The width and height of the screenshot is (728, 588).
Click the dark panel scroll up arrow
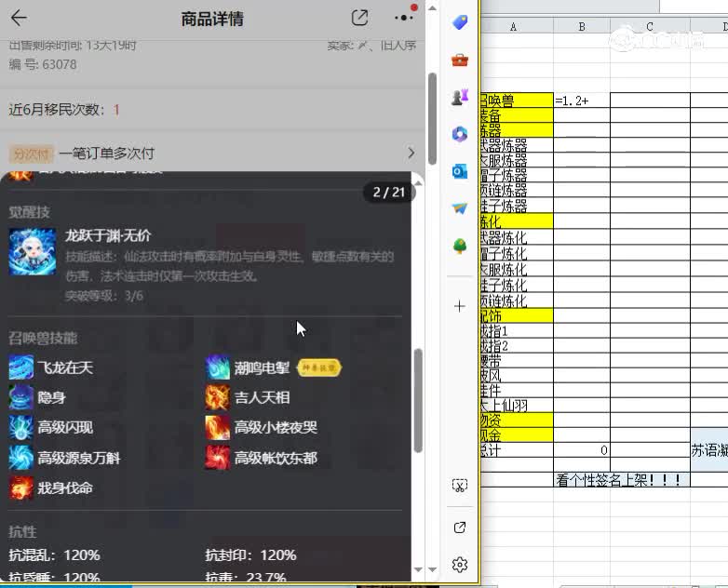click(x=418, y=183)
